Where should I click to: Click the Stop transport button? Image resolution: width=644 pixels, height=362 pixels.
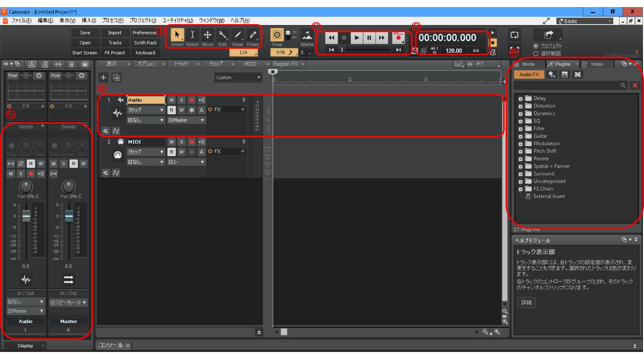tap(344, 38)
